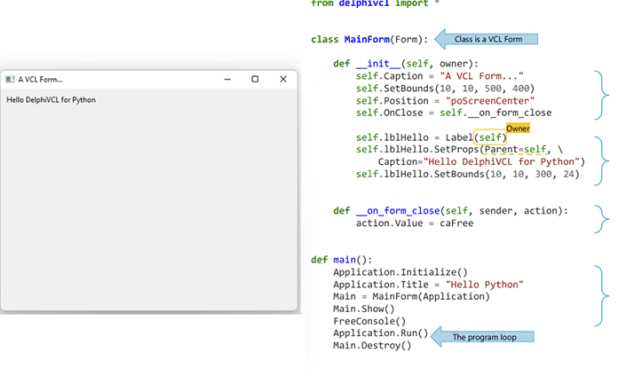The image size is (617, 373).
Task: Click the yellow 'Owner' tag
Action: coord(518,129)
